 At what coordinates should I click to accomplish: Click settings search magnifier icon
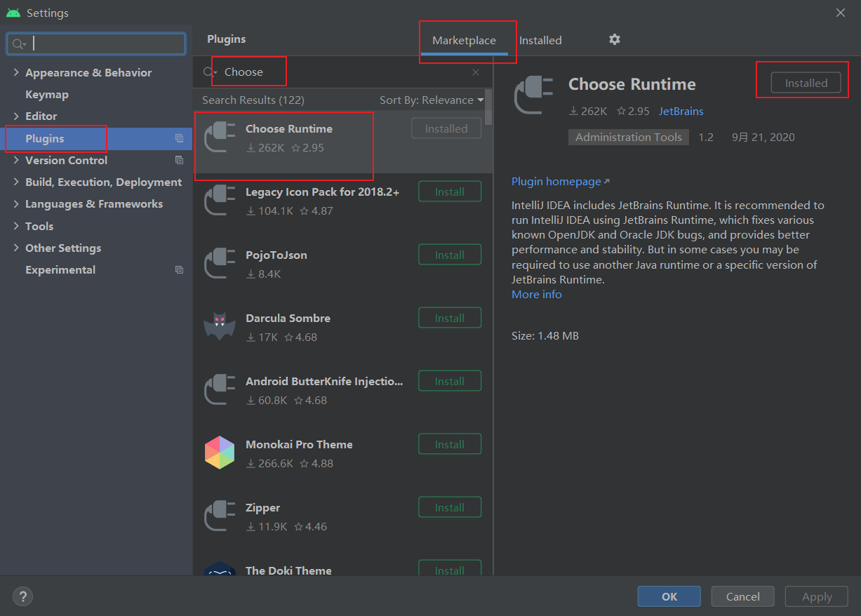click(x=19, y=44)
